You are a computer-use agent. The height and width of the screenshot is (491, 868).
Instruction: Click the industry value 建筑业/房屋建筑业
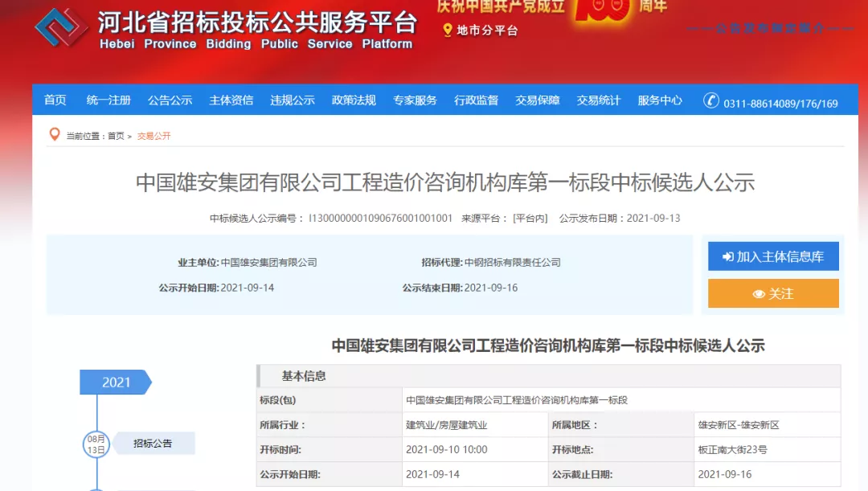tap(447, 425)
